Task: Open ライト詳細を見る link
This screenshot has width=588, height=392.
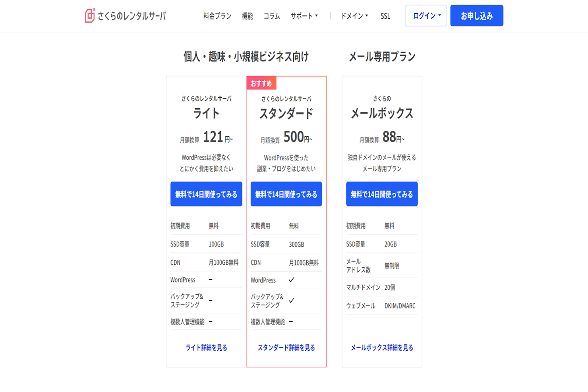Action: [x=206, y=348]
